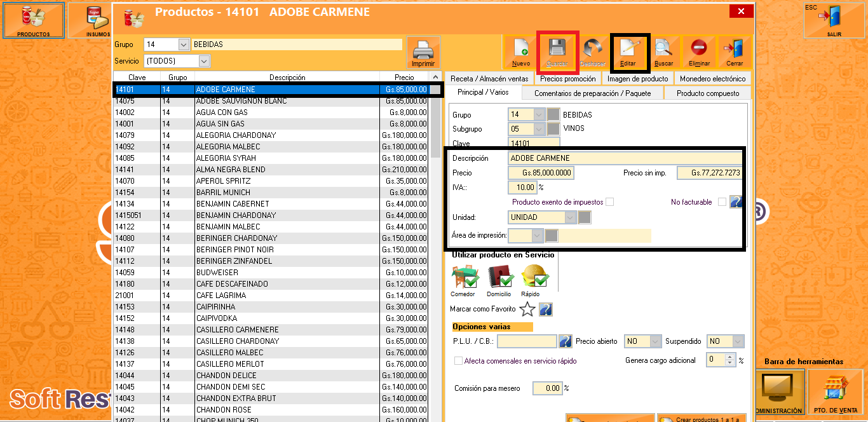Click the Eliminar red icon
868x422 pixels.
coord(699,51)
